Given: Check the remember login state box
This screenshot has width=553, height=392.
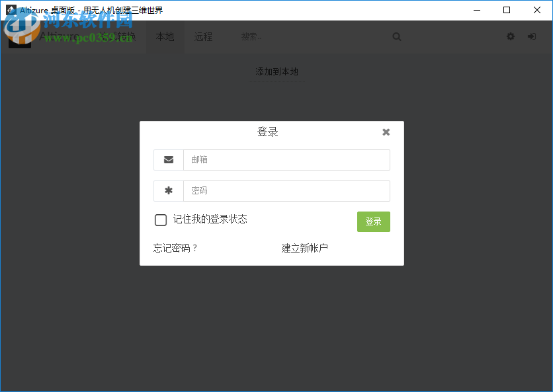Looking at the screenshot, I should click(x=160, y=219).
